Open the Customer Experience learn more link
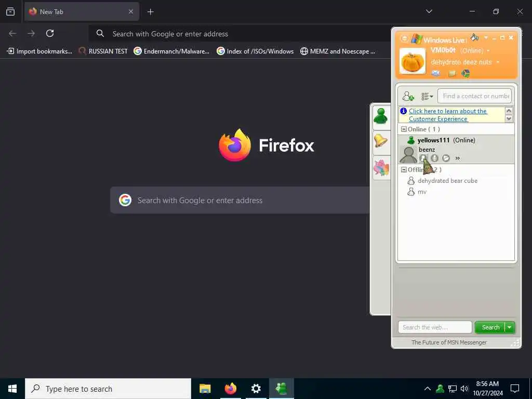The width and height of the screenshot is (532, 399). (448, 115)
